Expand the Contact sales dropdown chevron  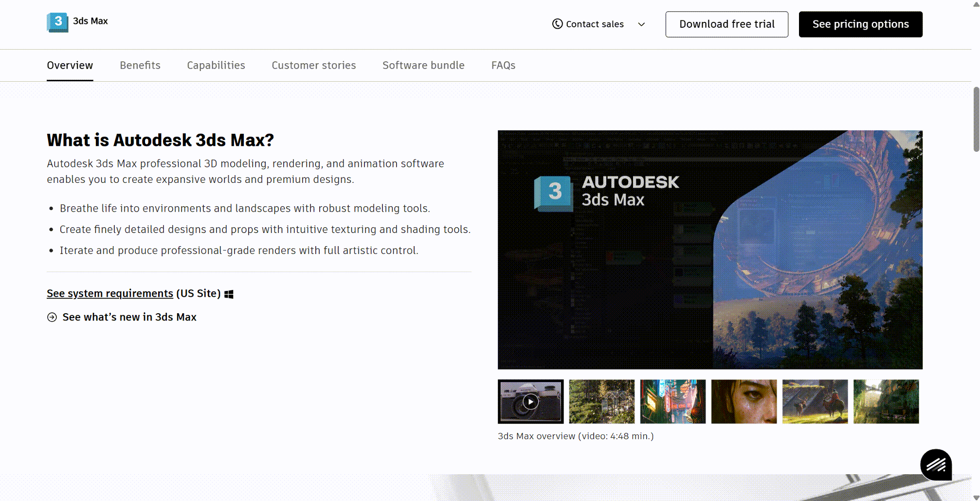coord(641,24)
